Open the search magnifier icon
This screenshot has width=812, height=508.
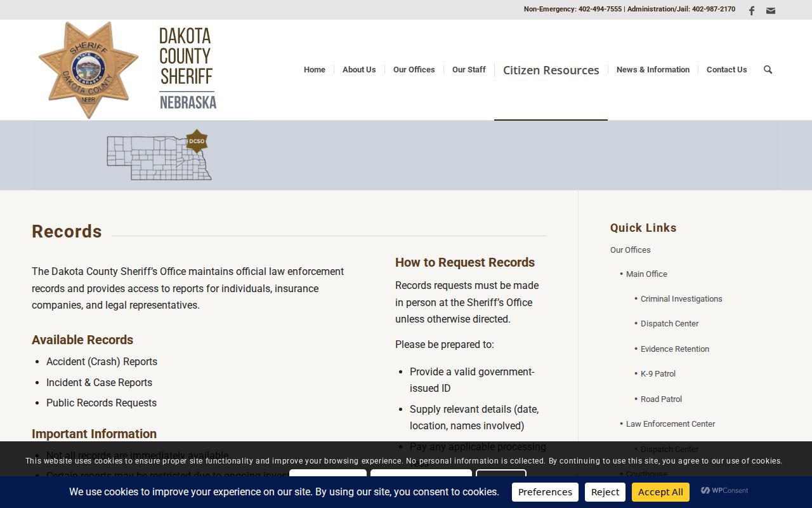pos(768,70)
